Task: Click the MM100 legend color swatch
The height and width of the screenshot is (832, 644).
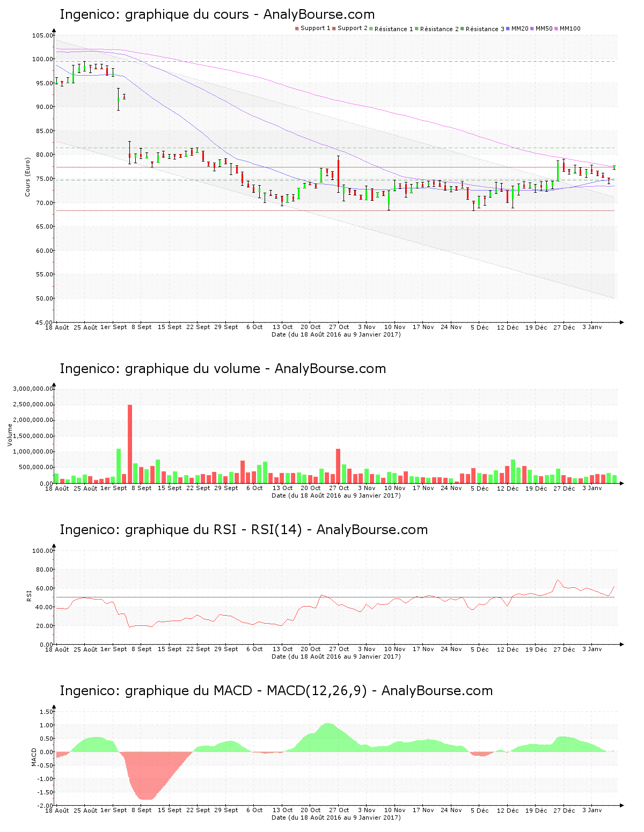Action: (x=556, y=28)
